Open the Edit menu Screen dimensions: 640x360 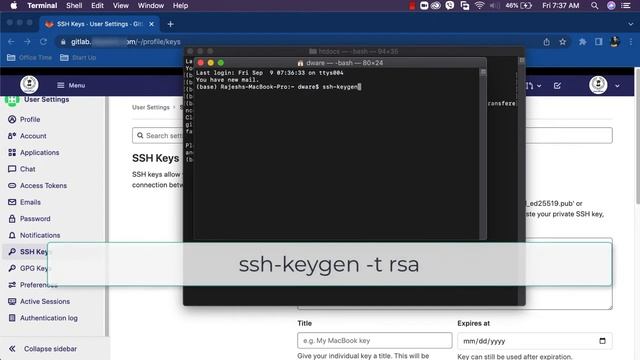coord(97,5)
